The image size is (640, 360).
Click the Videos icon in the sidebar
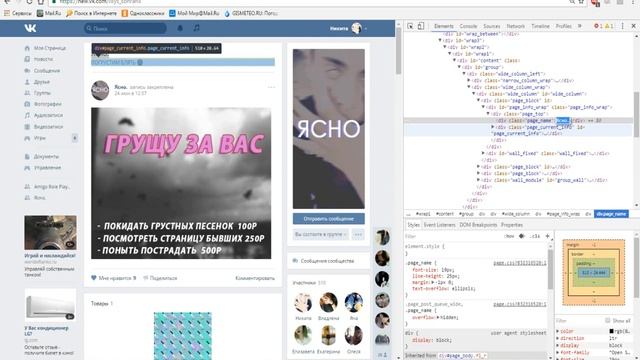click(x=27, y=127)
